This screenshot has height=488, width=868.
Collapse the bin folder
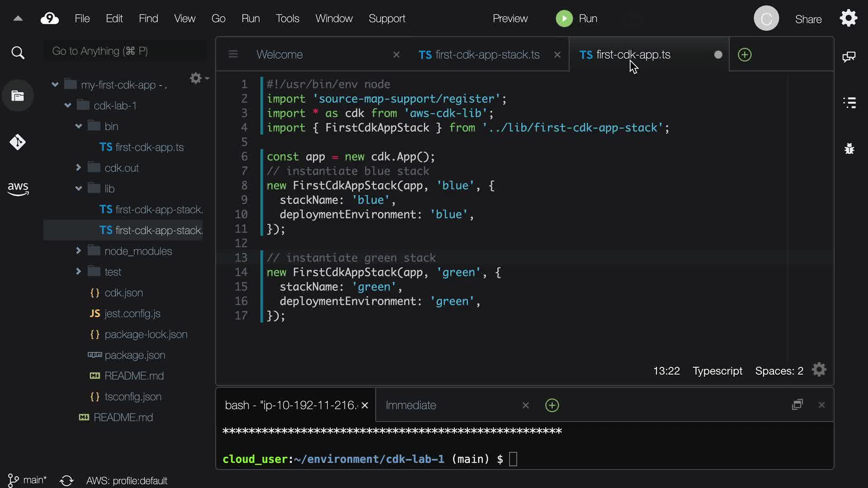pyautogui.click(x=79, y=127)
